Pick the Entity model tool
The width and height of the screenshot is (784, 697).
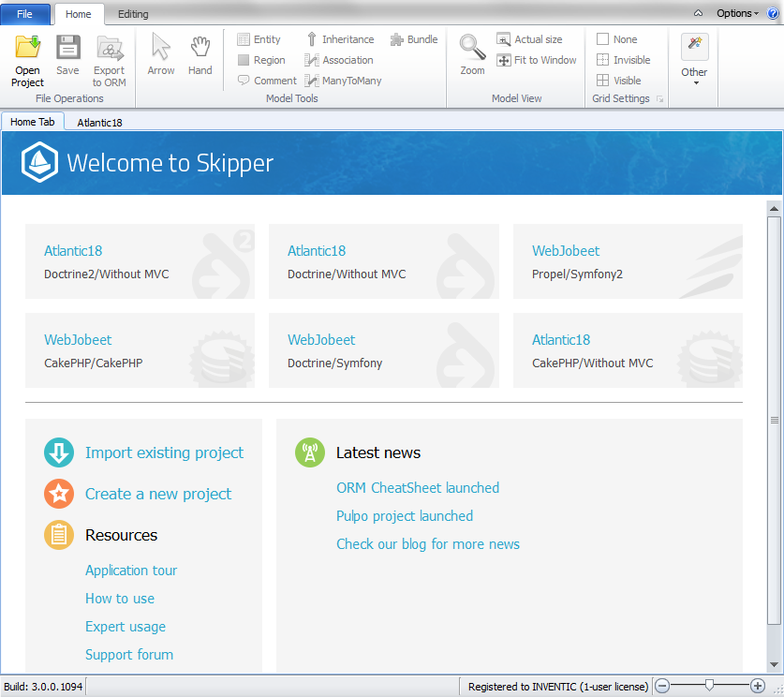click(259, 39)
